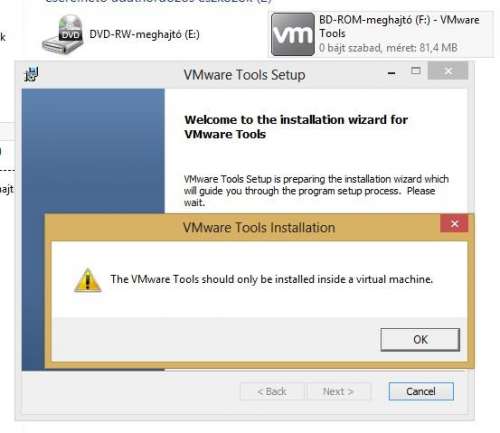Minimize the VMware Tools Setup window
This screenshot has width=500, height=433.
click(392, 73)
